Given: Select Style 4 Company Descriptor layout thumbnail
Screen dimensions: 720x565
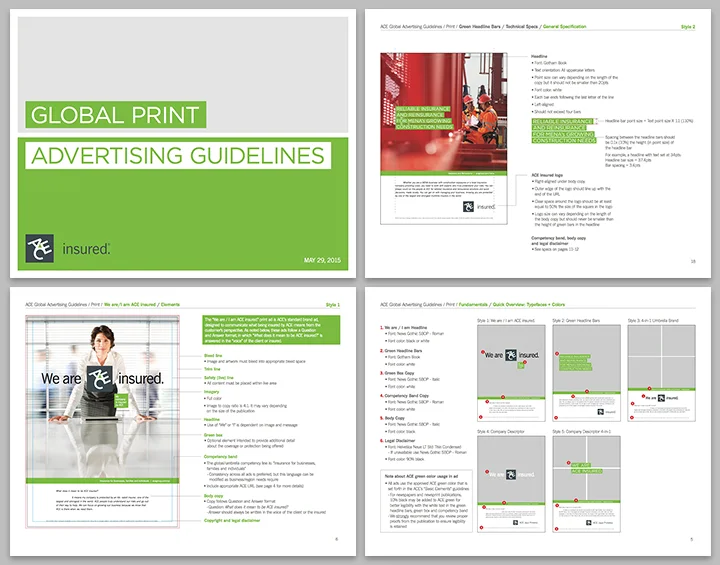Looking at the screenshot, I should click(x=511, y=484).
